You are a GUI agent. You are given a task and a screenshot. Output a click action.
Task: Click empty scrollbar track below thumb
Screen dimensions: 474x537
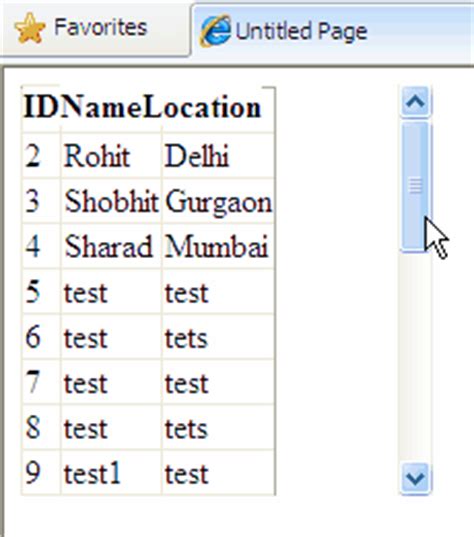tap(415, 358)
